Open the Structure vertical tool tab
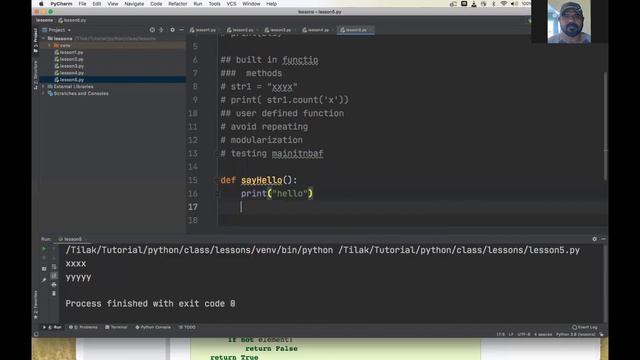The image size is (640, 360). click(x=36, y=75)
